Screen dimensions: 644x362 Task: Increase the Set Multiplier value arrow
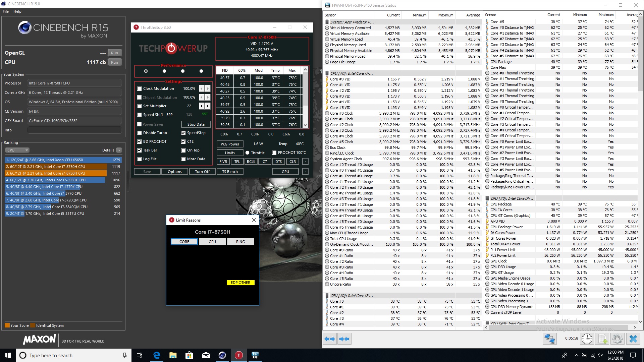208,106
